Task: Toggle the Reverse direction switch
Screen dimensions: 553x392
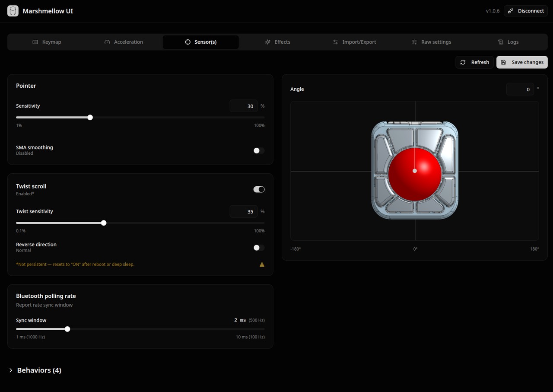Action: click(259, 248)
